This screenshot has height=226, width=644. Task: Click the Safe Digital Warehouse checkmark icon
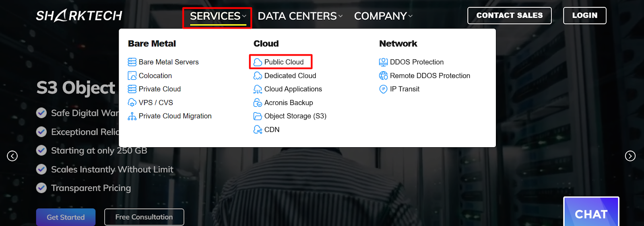(x=41, y=113)
